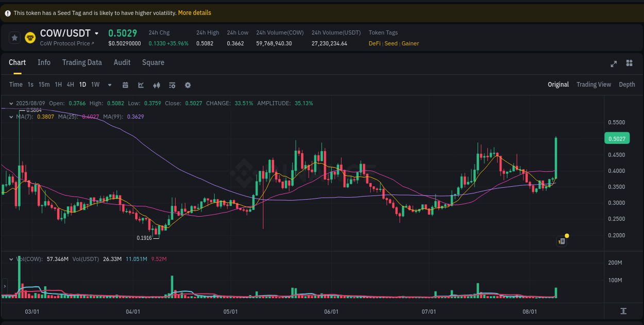Switch to the Trading Data tab

pyautogui.click(x=82, y=62)
